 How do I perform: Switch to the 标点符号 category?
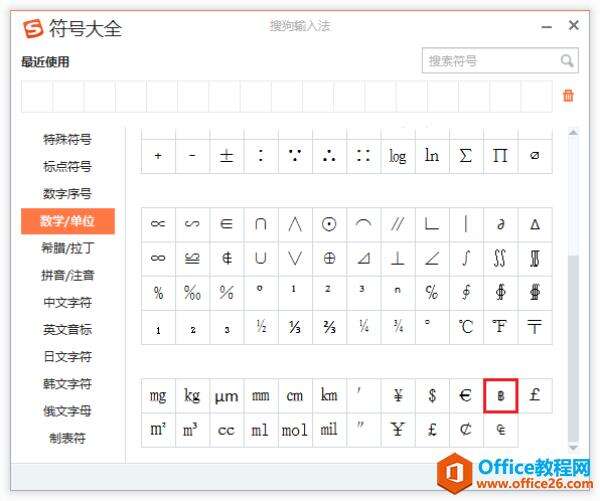click(x=67, y=166)
